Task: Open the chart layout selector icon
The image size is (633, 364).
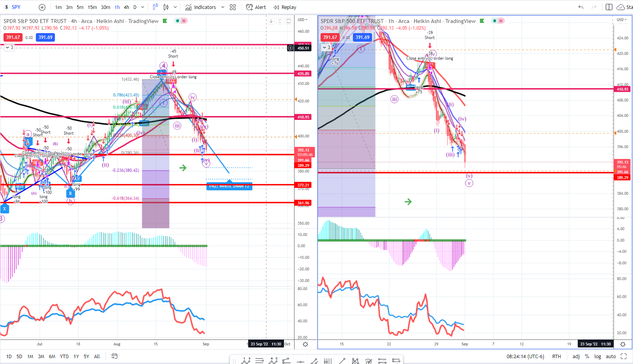Action: [x=609, y=7]
